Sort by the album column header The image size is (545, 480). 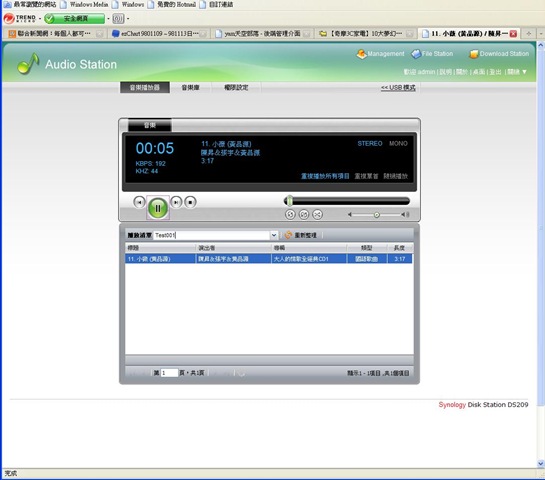[309, 248]
